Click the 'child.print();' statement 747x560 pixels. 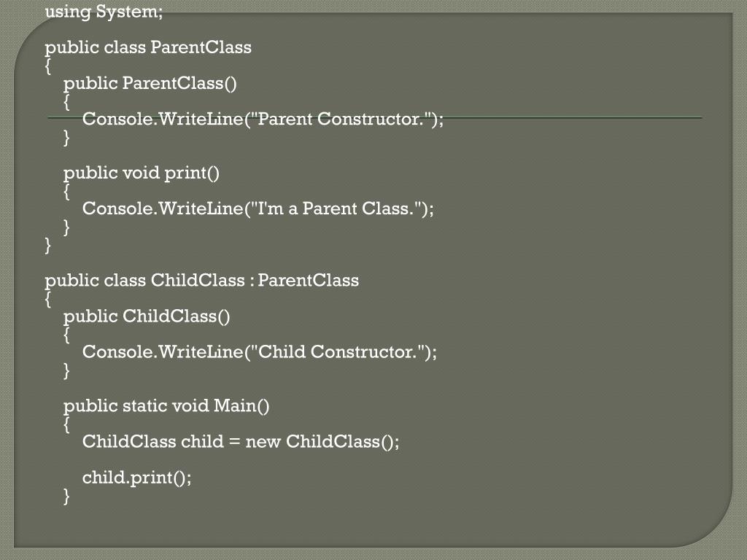(136, 478)
